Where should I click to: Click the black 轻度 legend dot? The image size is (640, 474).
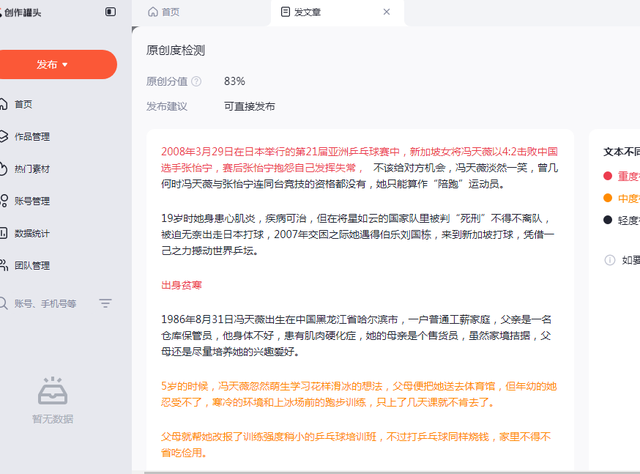tap(608, 220)
